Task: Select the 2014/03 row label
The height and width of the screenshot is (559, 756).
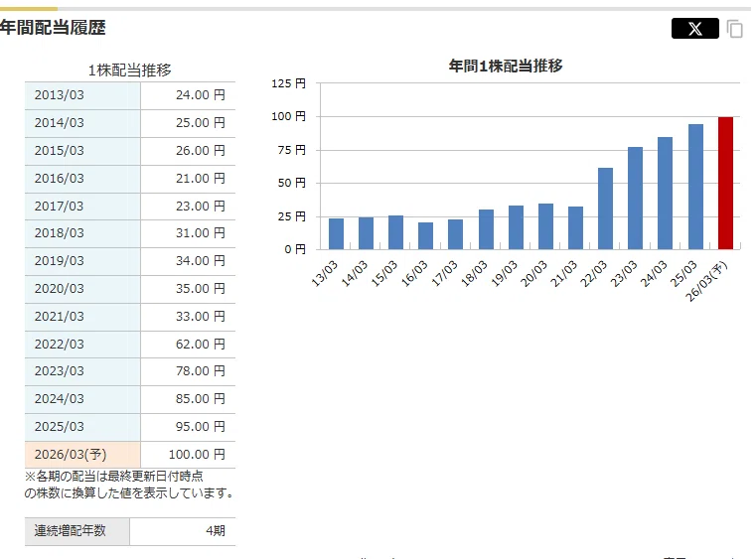Action: 60,123
